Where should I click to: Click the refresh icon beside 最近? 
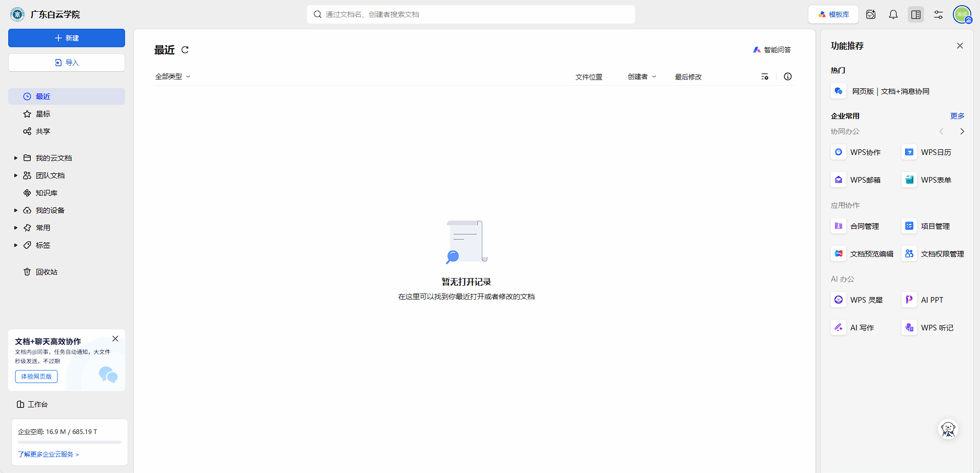pyautogui.click(x=185, y=50)
